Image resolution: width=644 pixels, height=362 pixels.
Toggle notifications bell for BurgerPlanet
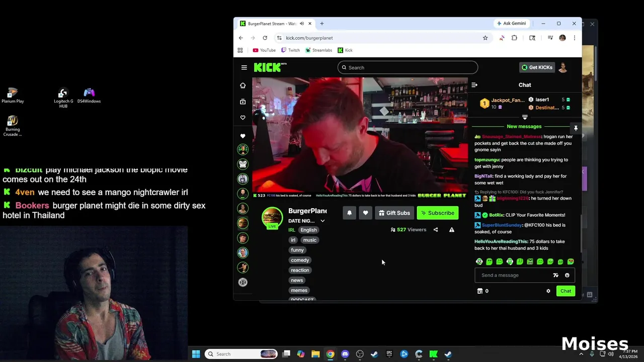coord(349,213)
